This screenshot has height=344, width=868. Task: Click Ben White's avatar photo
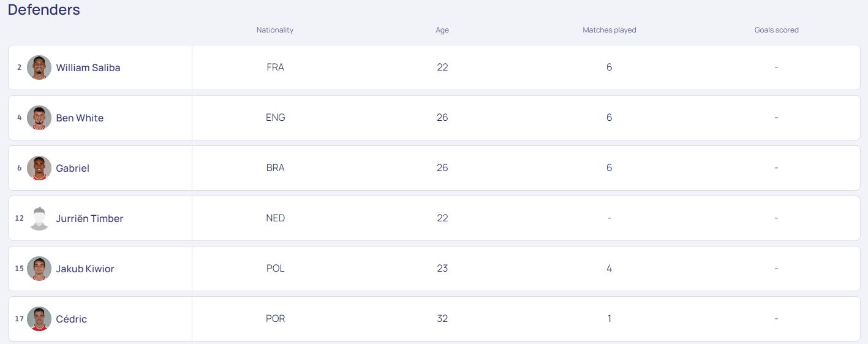coord(39,118)
